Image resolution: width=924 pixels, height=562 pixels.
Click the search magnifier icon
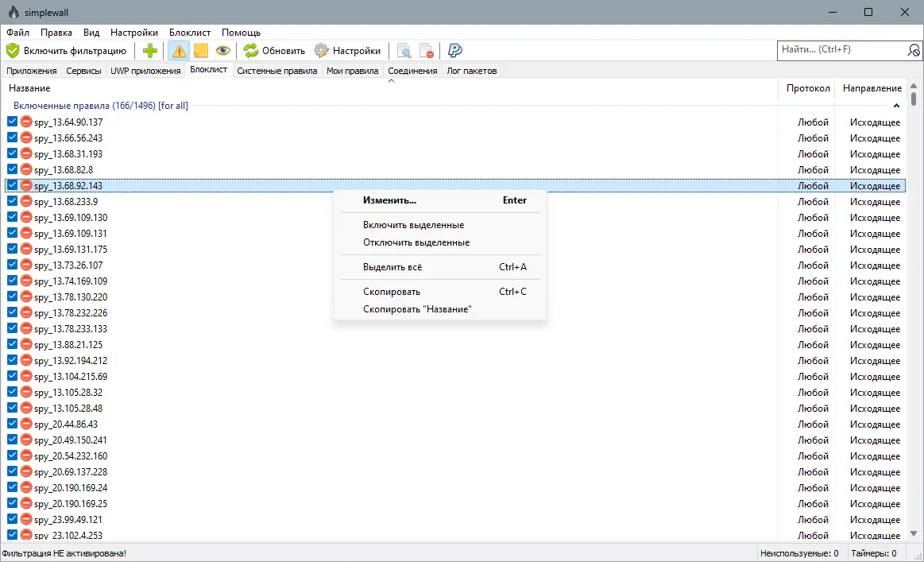(914, 51)
